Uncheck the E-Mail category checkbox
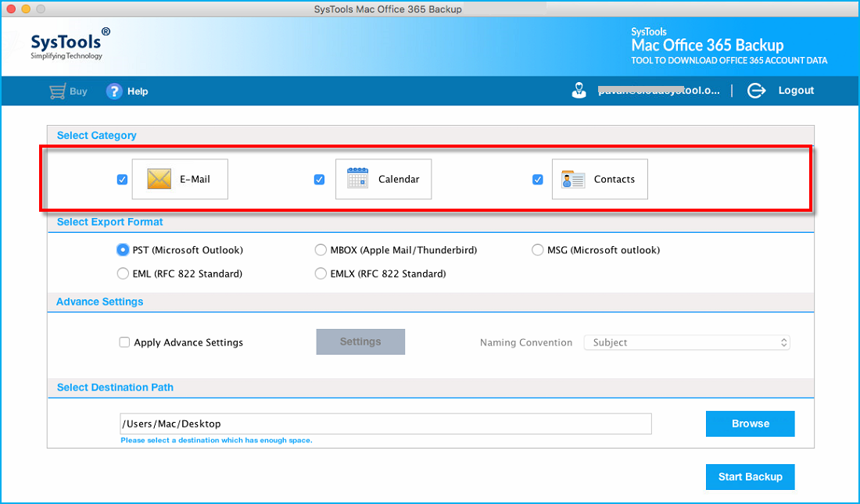 [x=122, y=180]
